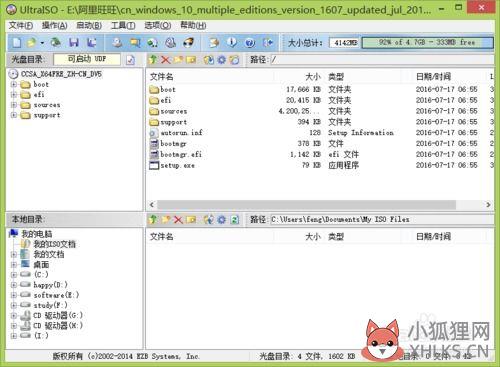Click the New file toolbar icon
Image resolution: width=500 pixels, height=367 pixels.
tap(17, 42)
